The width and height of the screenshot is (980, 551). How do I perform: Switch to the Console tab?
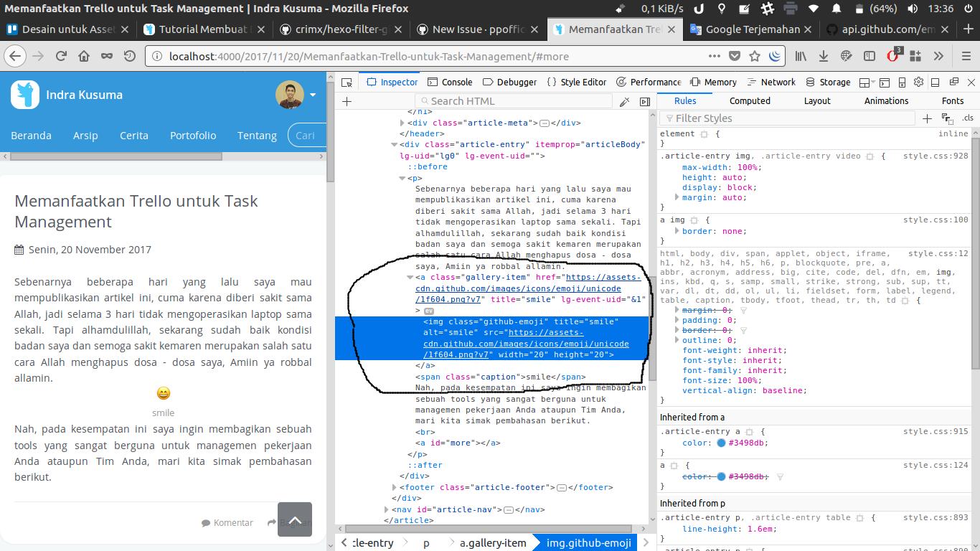tap(456, 82)
